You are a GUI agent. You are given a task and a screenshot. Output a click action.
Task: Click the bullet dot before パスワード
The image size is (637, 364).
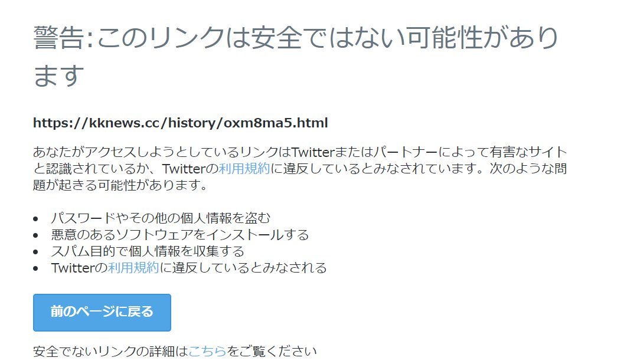(36, 219)
